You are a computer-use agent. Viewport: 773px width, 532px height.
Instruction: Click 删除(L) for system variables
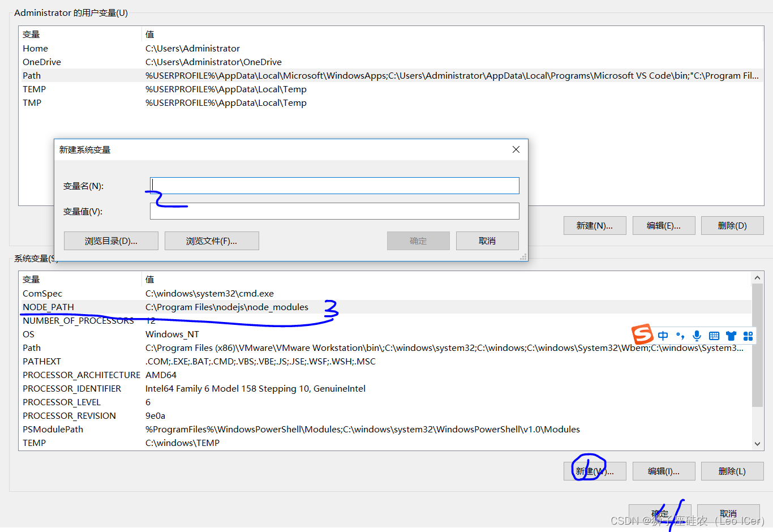(x=732, y=471)
